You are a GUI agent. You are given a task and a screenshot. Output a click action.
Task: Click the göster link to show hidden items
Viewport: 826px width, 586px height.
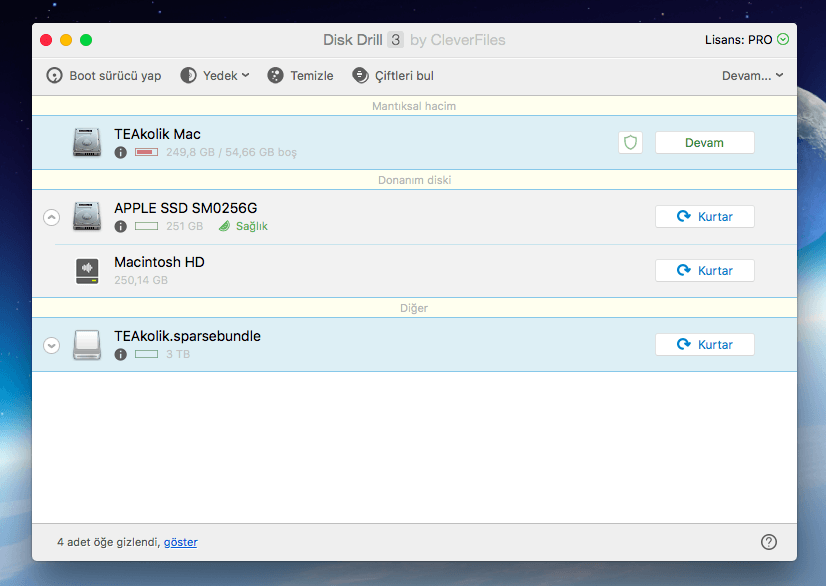click(x=181, y=542)
